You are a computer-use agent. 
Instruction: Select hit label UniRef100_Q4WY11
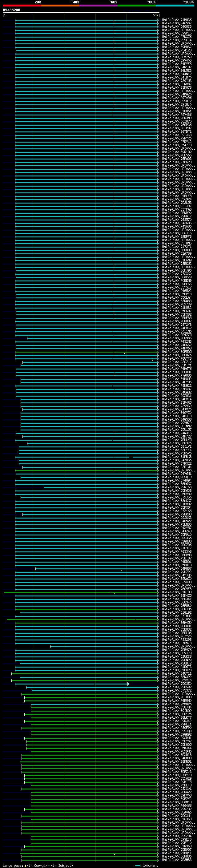(176, 674)
